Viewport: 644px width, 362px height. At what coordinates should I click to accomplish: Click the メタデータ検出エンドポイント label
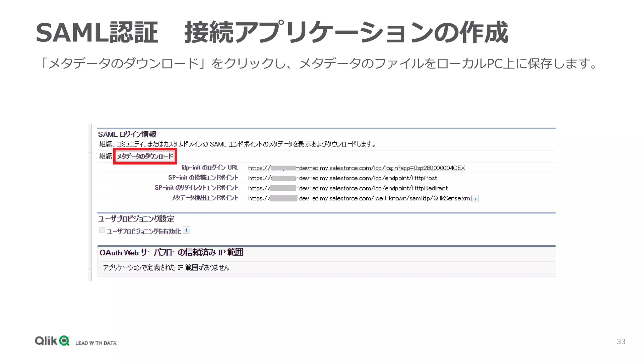coord(205,198)
